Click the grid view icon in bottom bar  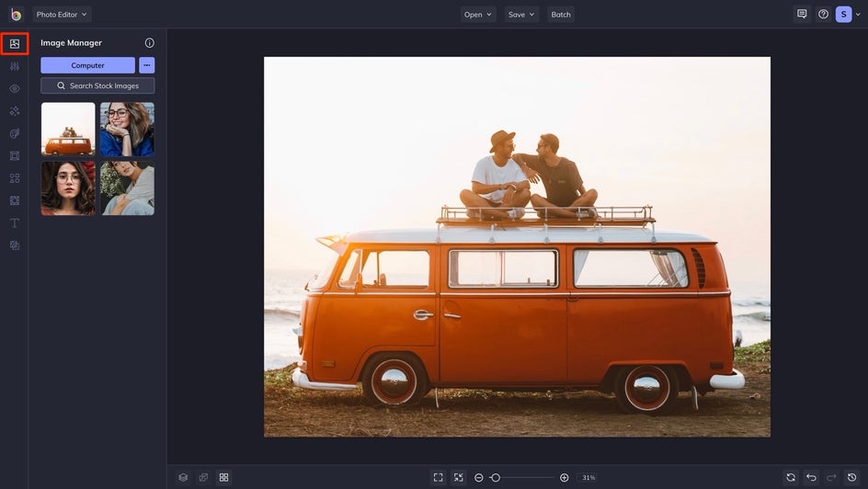tap(223, 477)
